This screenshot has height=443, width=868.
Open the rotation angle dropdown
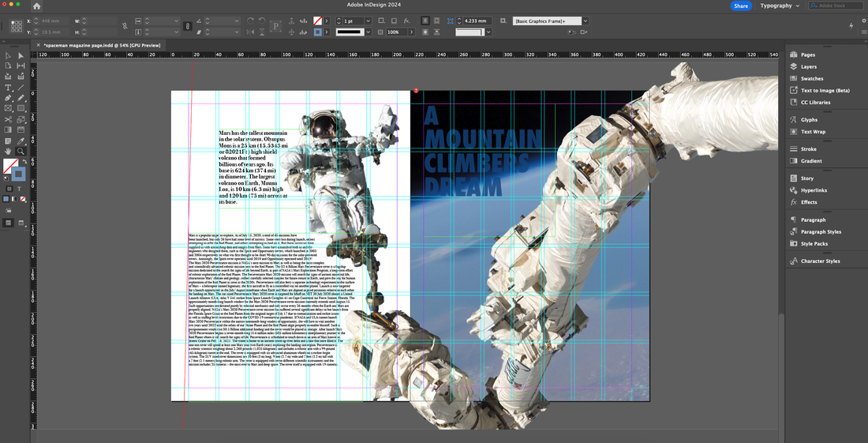tap(237, 21)
